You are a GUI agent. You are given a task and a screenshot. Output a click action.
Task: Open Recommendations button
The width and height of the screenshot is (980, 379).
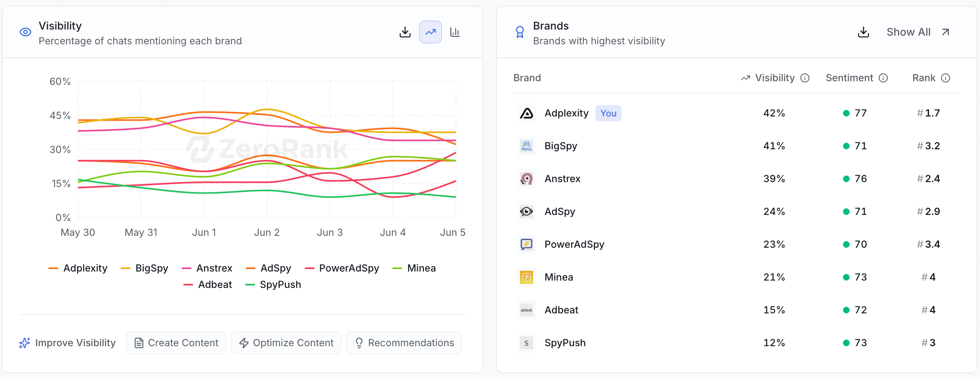pos(404,343)
